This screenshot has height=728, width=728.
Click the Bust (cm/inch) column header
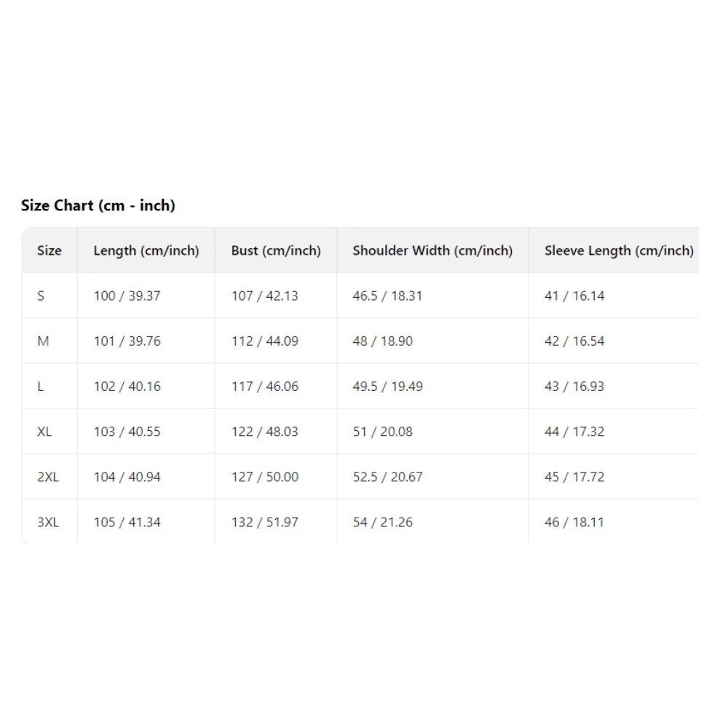[x=276, y=250]
